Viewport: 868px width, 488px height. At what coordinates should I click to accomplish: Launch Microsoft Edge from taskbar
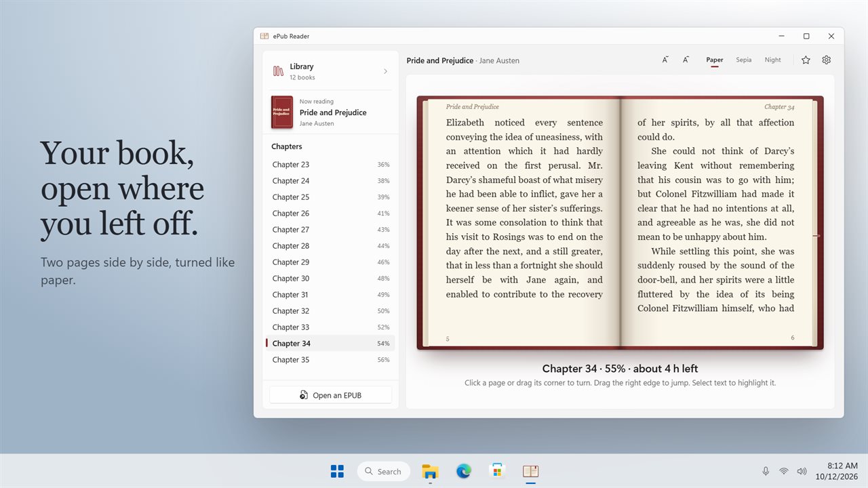[x=464, y=471]
